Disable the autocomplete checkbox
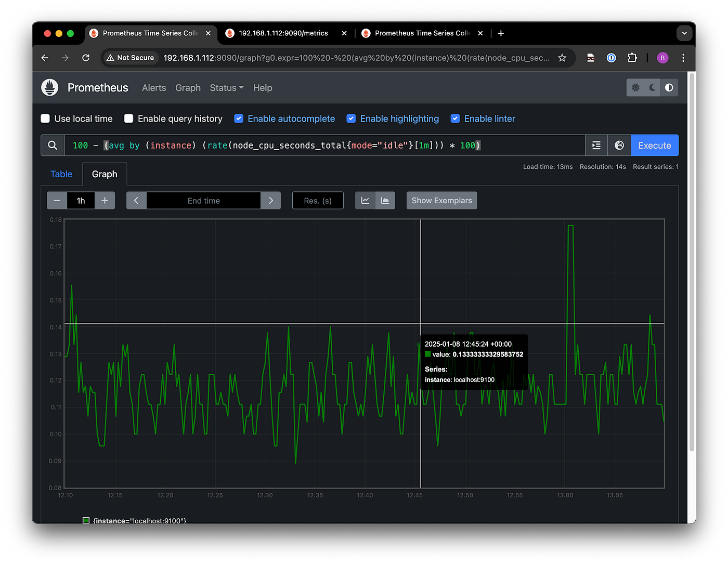Screen dimensions: 728x566 [239, 119]
